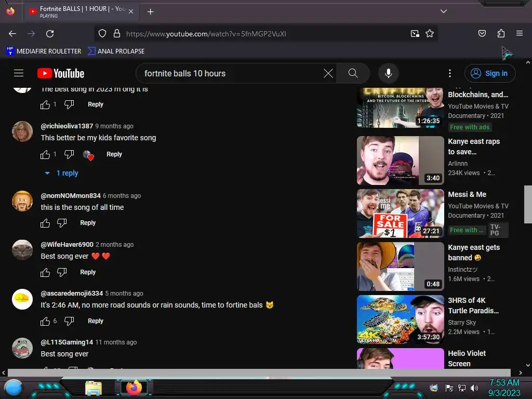Expand the 1 reply thread
The width and height of the screenshot is (532, 399).
point(62,173)
